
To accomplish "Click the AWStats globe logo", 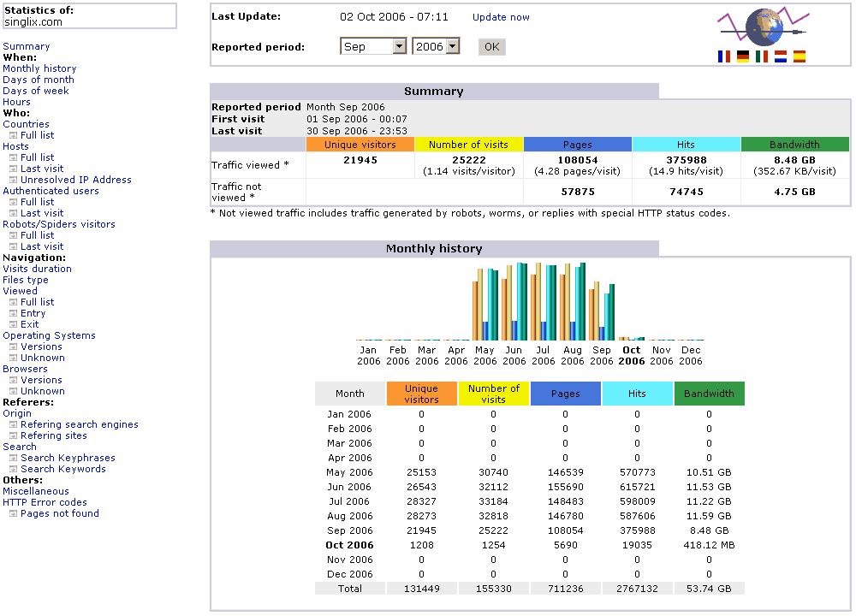I will 763,27.
